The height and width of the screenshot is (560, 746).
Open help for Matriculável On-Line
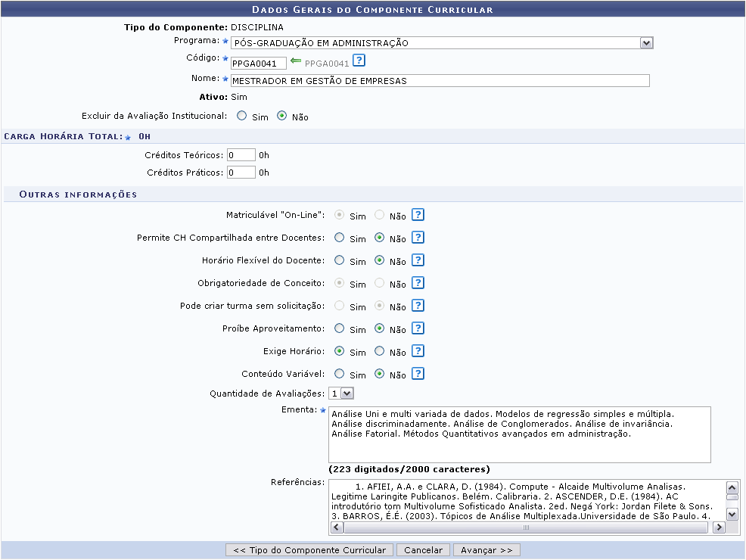pyautogui.click(x=418, y=215)
